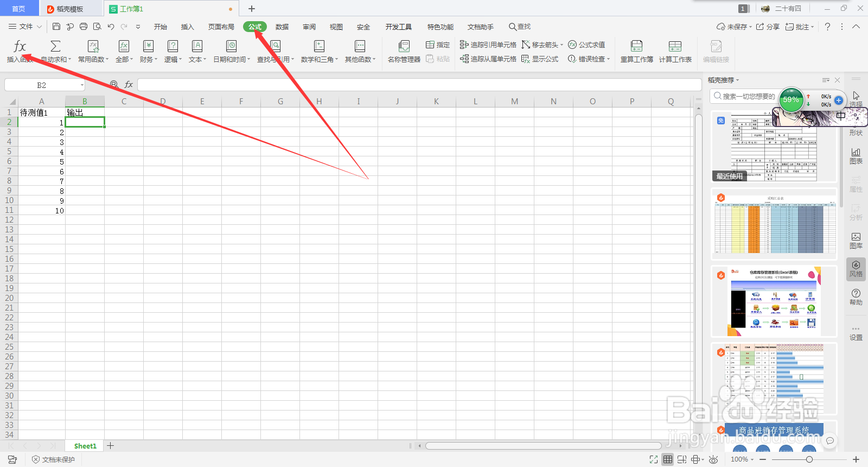Toggle eye protection mode in status bar
Screen dimensions: 868x467
713,459
